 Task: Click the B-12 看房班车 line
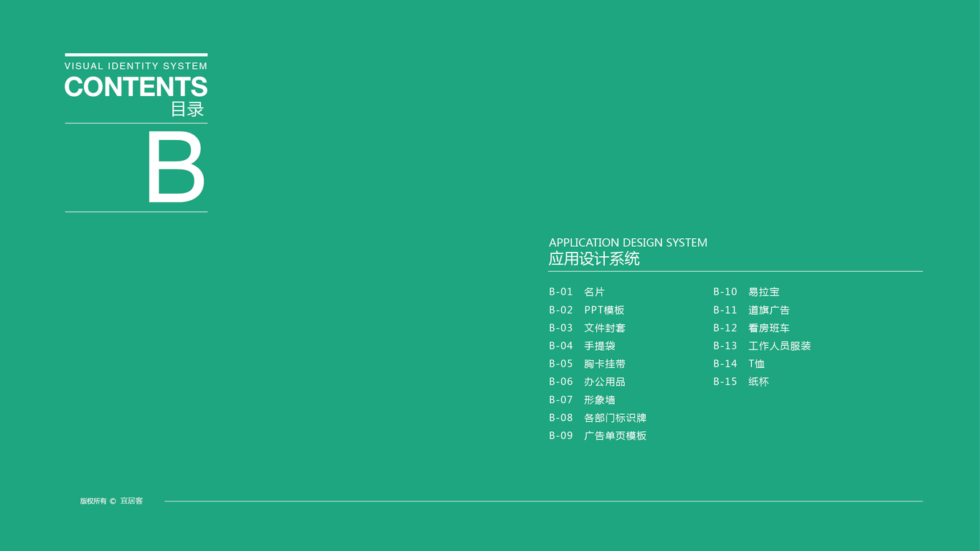click(x=751, y=328)
